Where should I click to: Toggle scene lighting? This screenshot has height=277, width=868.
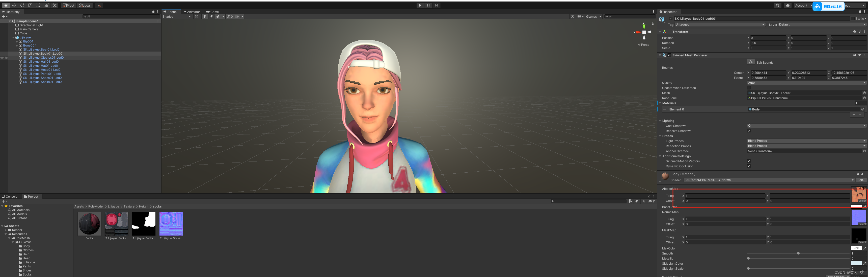[205, 16]
